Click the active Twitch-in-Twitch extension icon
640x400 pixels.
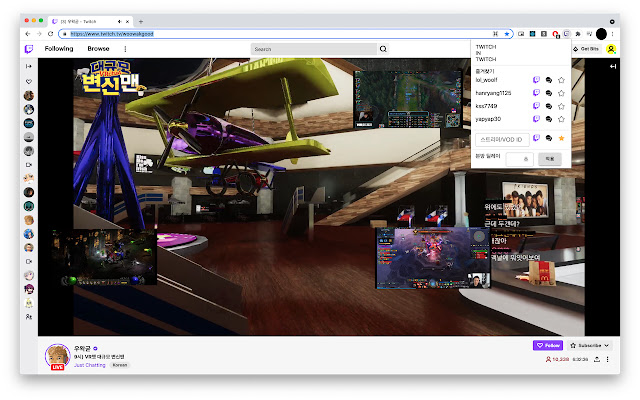(567, 34)
